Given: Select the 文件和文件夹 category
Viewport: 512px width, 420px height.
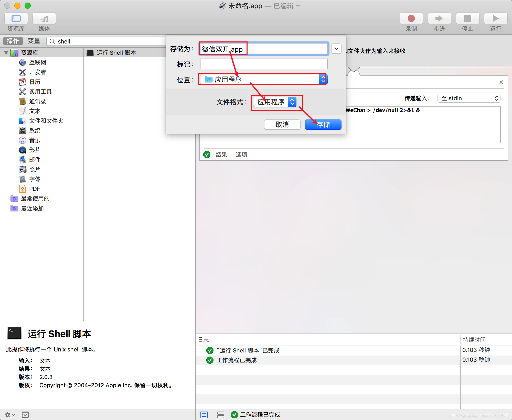Looking at the screenshot, I should point(41,121).
